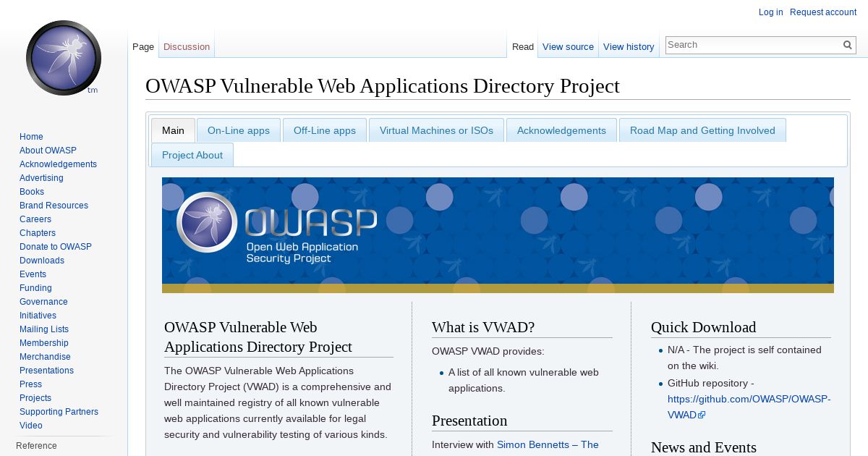Open View source
This screenshot has height=456, width=868.
[568, 46]
